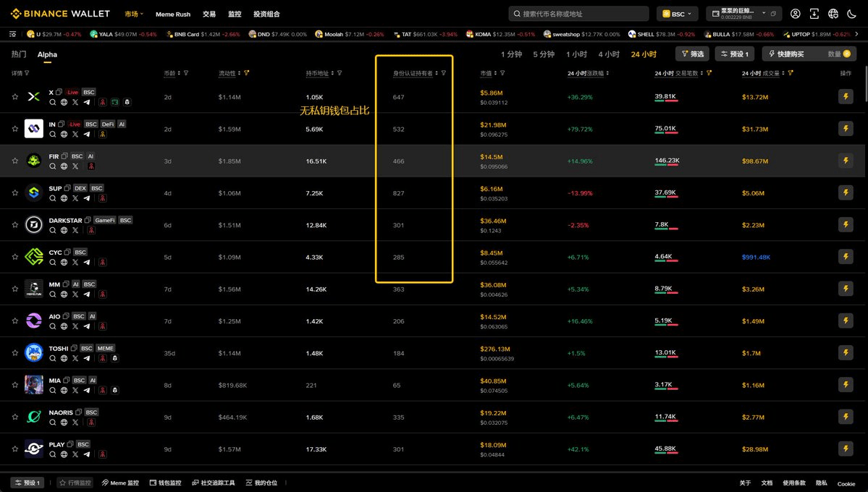Click the token search input field
The width and height of the screenshot is (868, 492).
coord(578,14)
